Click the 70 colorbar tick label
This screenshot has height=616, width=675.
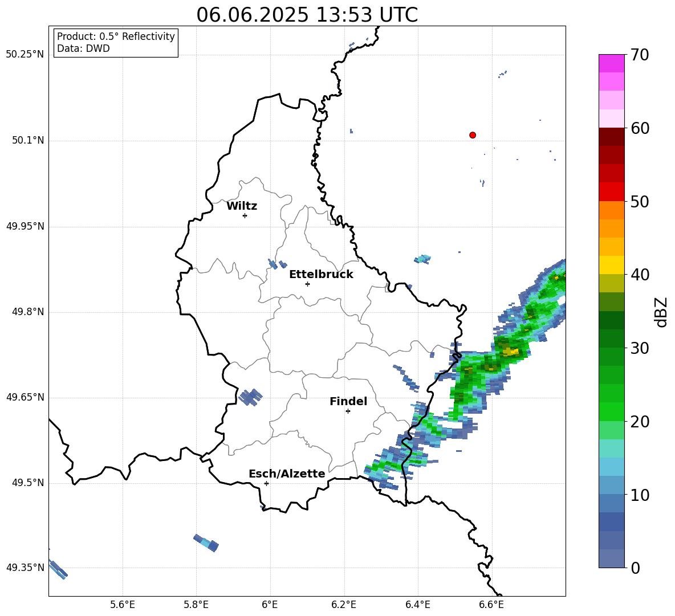[639, 55]
